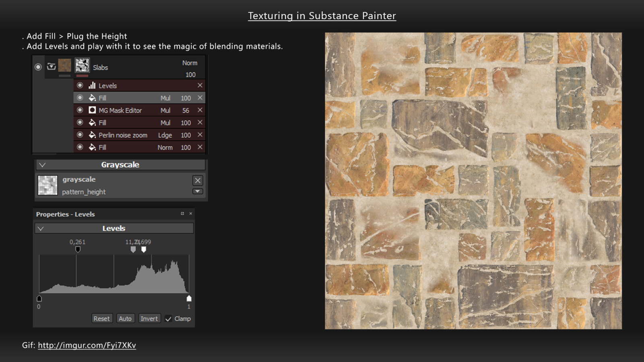
Task: Uncheck the Clamp checkbox
Action: click(168, 319)
